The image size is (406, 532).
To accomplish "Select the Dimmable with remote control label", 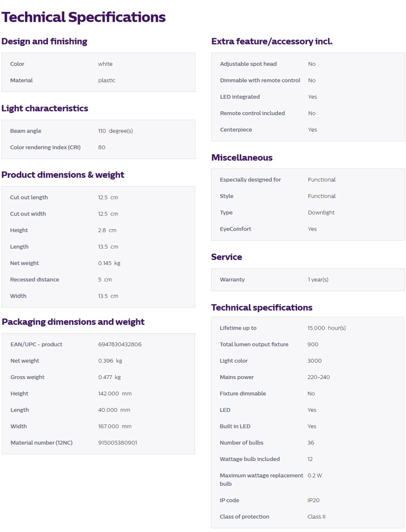I will (260, 80).
